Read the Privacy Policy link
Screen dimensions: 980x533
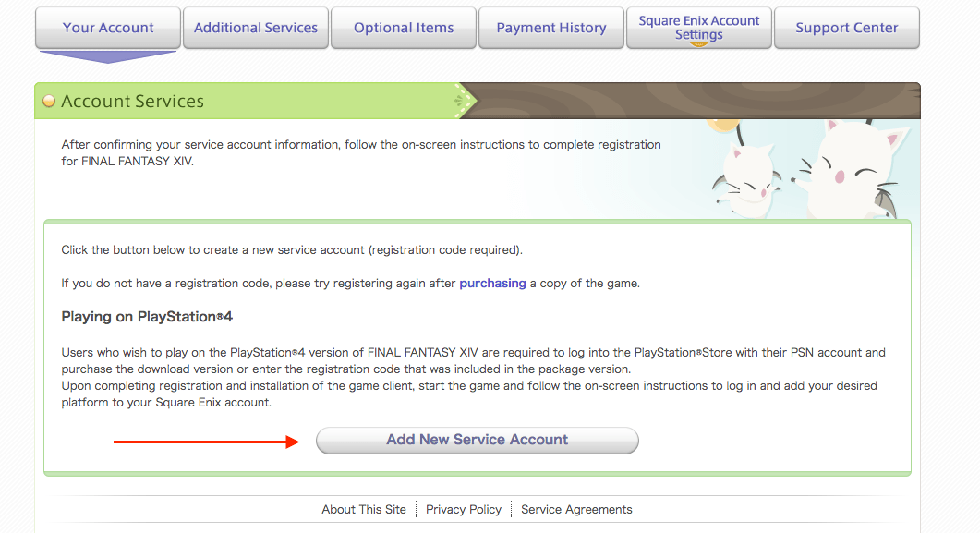pyautogui.click(x=464, y=509)
